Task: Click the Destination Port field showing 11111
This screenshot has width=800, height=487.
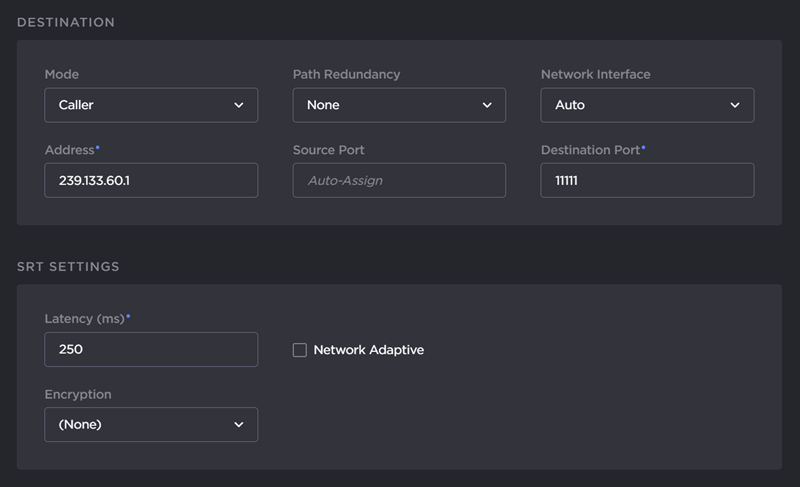Action: (647, 181)
